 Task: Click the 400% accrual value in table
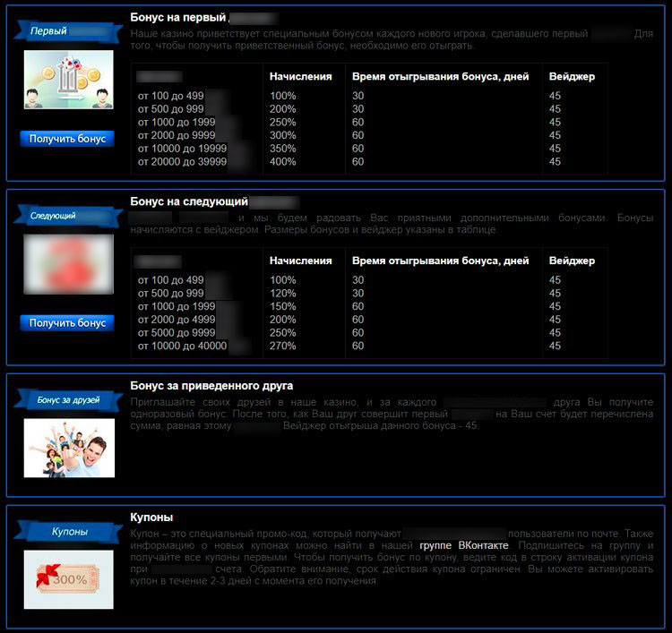[x=282, y=162]
